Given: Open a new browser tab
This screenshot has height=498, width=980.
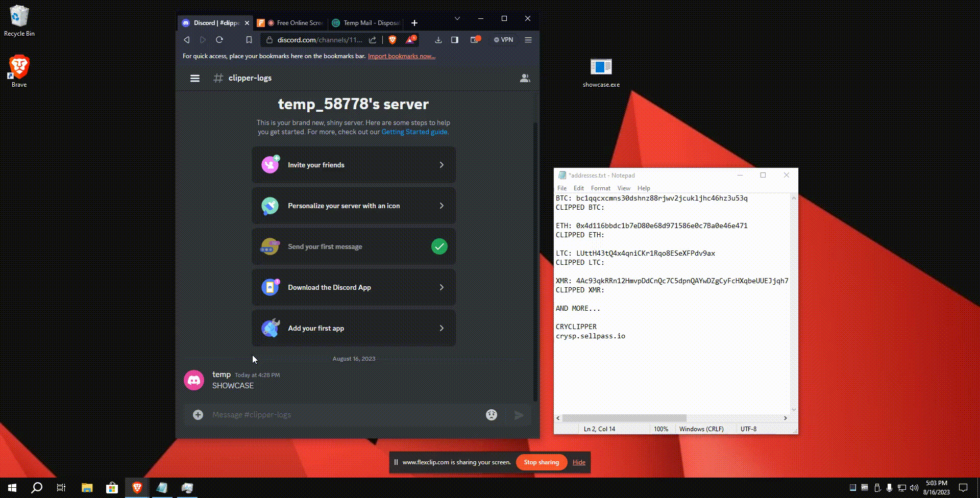Looking at the screenshot, I should [414, 23].
